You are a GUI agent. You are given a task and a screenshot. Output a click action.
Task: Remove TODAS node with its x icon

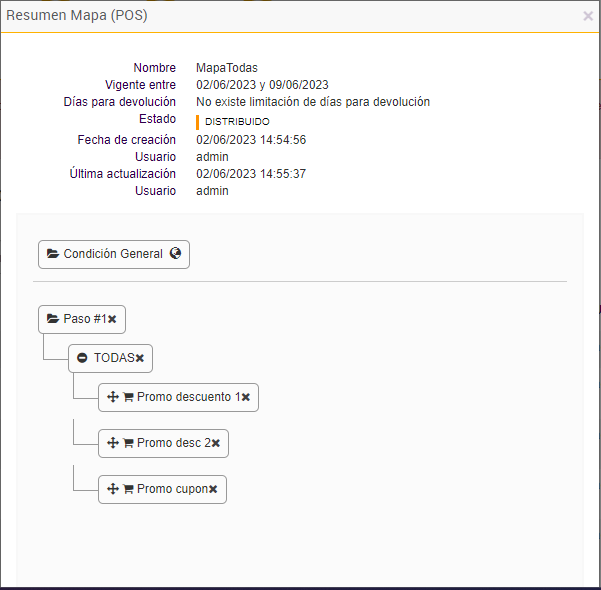point(140,358)
